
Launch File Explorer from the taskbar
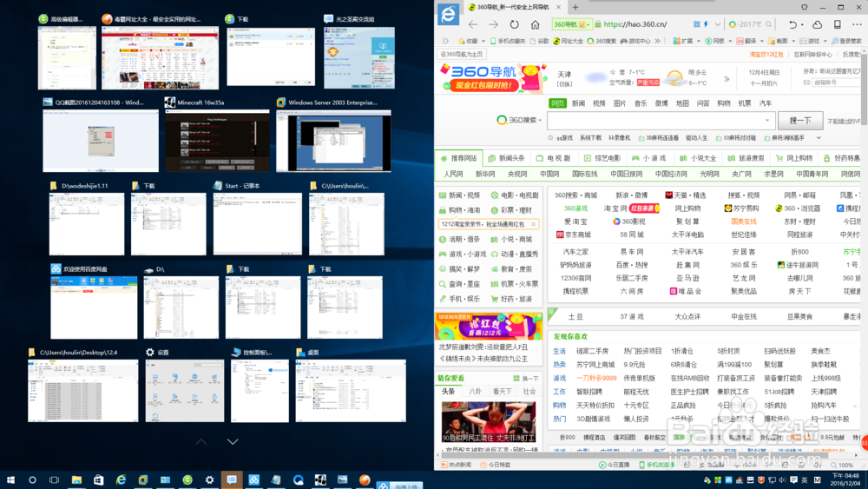(x=76, y=479)
